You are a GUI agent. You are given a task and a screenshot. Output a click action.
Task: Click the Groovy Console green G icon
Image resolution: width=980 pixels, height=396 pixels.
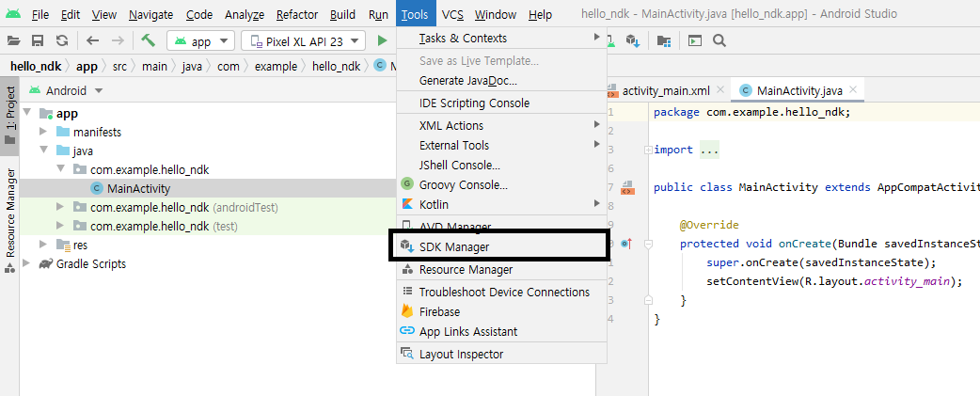407,184
